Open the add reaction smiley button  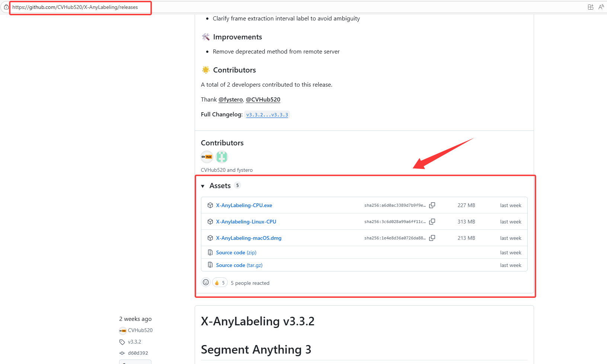tap(206, 283)
